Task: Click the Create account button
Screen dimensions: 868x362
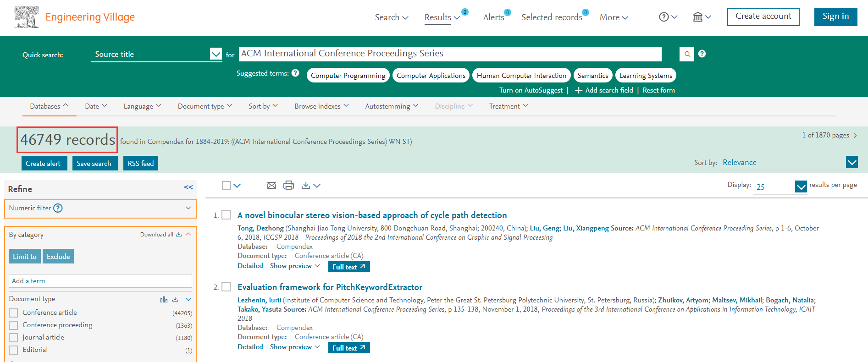Action: pos(763,16)
